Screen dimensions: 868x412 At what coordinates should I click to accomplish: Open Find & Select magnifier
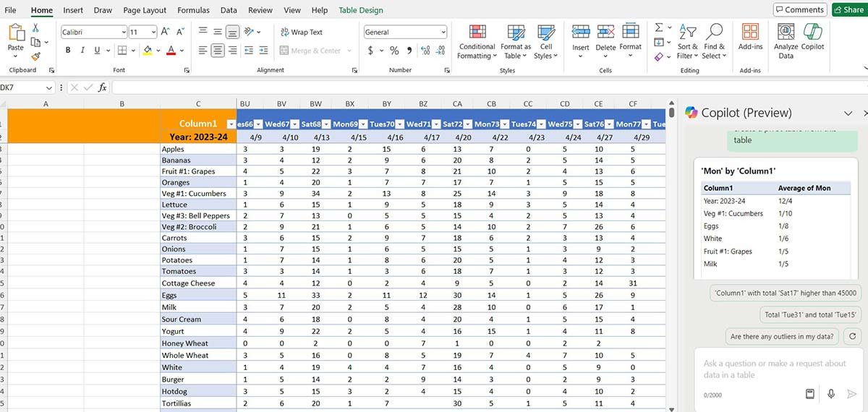click(x=713, y=33)
